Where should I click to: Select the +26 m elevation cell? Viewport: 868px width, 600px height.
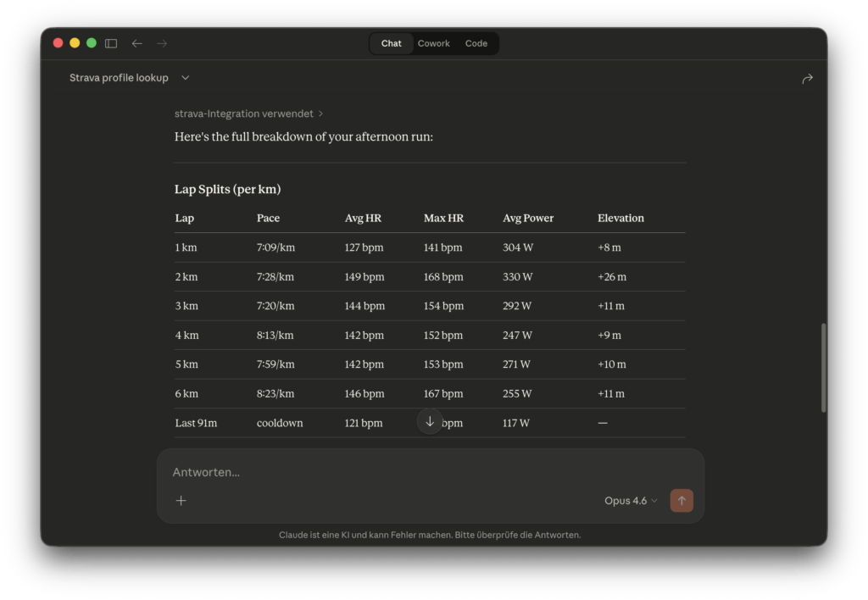coord(612,277)
